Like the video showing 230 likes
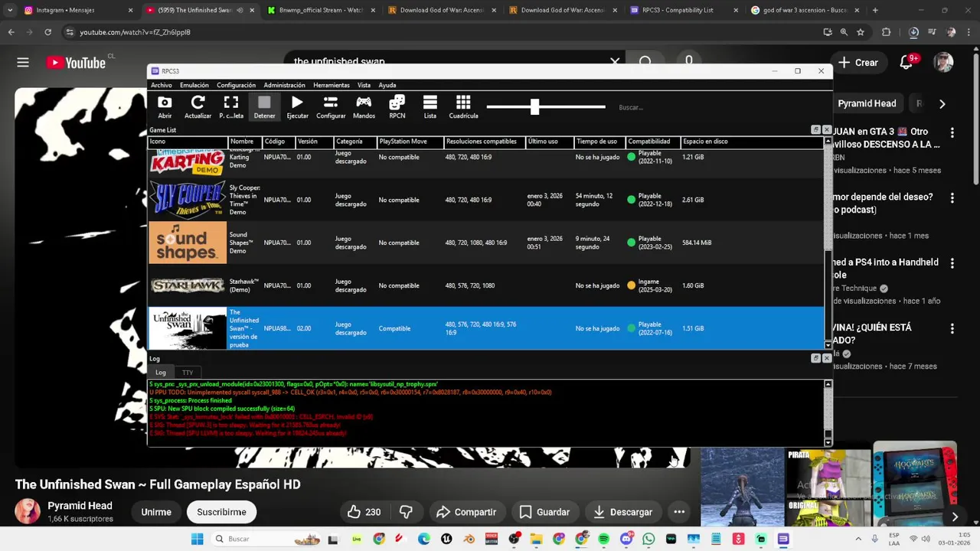Viewport: 980px width, 551px height. [364, 512]
